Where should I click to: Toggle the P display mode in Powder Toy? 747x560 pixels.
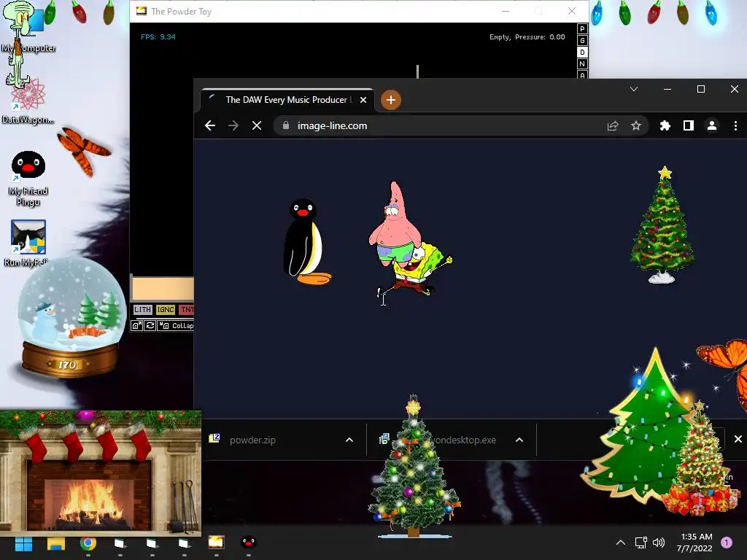[x=582, y=29]
